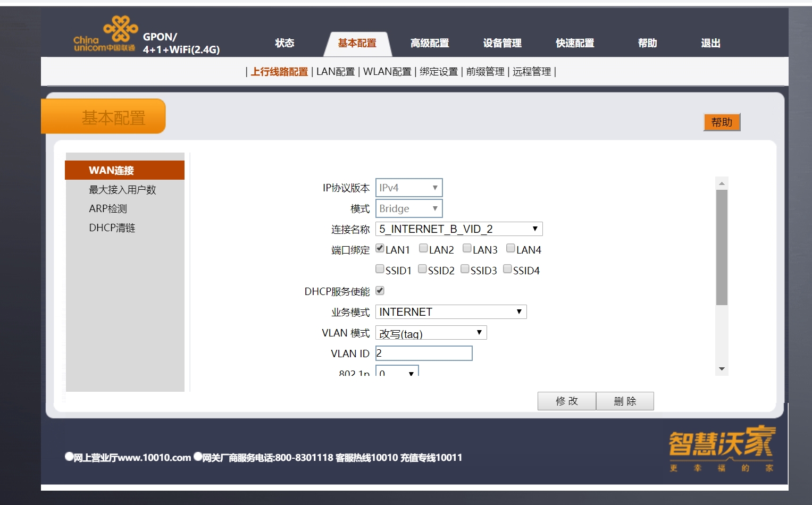
Task: Click scrollbar down arrow
Action: coord(722,369)
